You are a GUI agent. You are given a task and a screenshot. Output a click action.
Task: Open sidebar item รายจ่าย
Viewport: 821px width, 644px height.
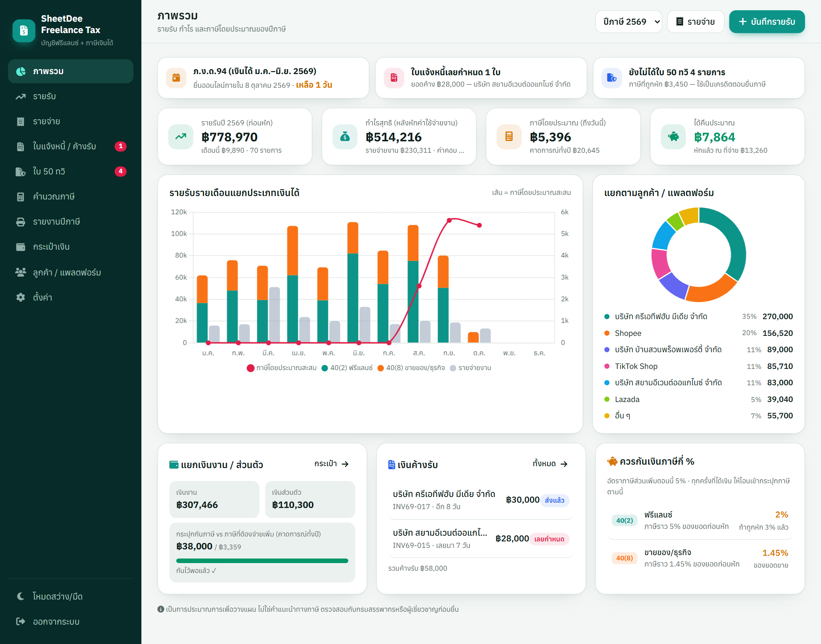[71, 122]
